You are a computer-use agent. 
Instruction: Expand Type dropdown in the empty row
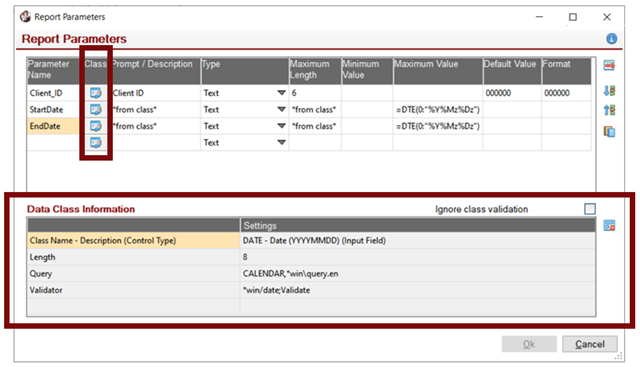(281, 142)
